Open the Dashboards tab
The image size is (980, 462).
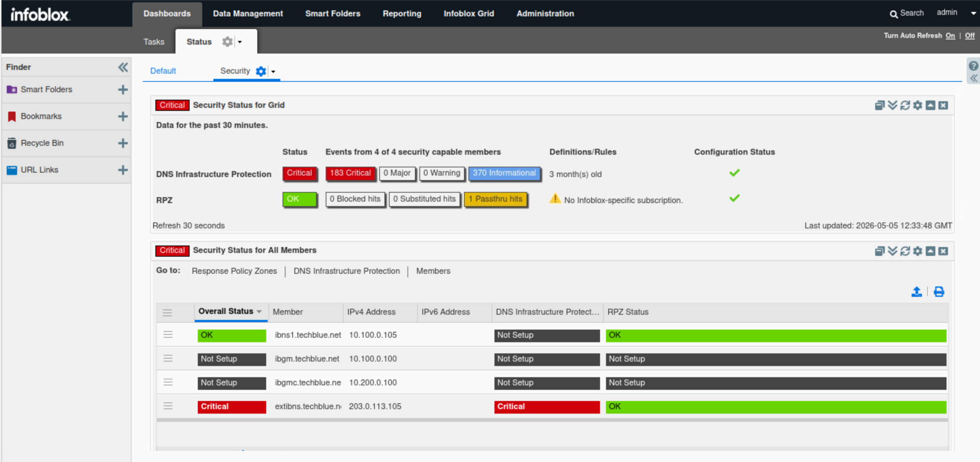coord(167,14)
